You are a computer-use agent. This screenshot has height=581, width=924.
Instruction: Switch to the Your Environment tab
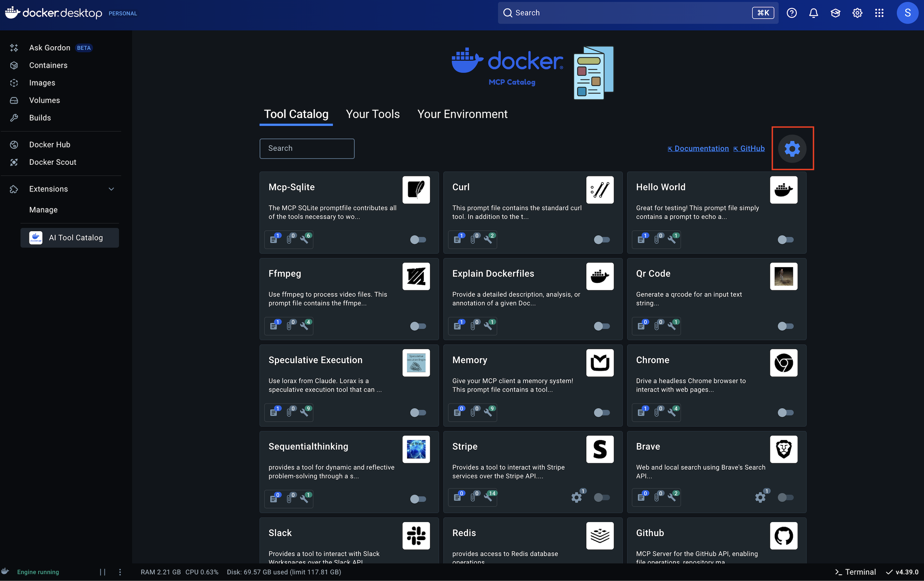pyautogui.click(x=462, y=114)
